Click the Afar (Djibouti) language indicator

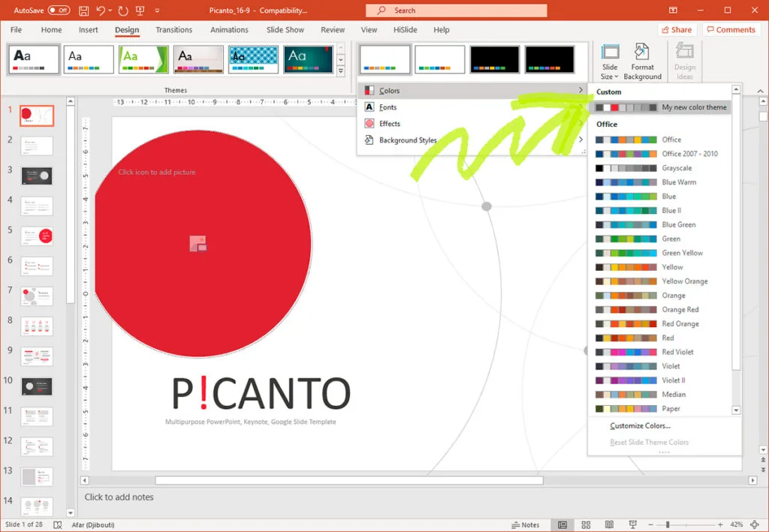93,524
